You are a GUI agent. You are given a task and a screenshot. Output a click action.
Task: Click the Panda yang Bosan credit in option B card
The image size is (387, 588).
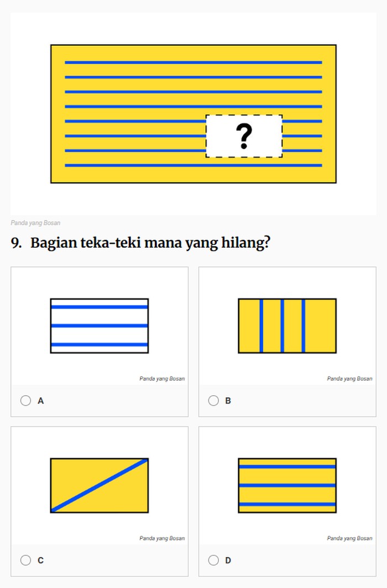(349, 379)
